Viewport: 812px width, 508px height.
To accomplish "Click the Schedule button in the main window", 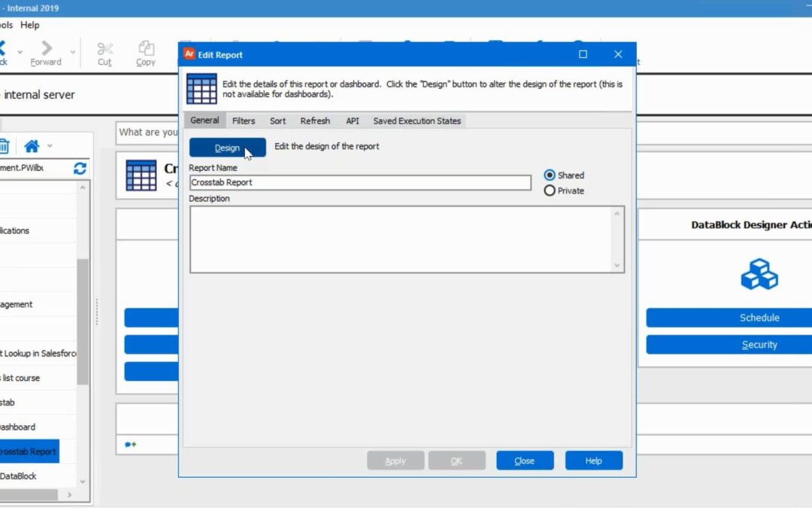I will [x=729, y=318].
